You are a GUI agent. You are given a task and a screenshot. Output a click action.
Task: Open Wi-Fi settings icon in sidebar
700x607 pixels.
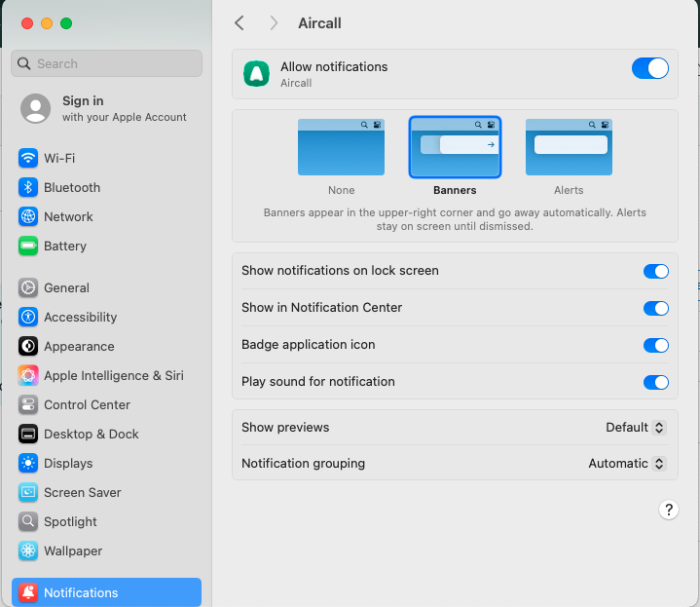click(x=28, y=158)
